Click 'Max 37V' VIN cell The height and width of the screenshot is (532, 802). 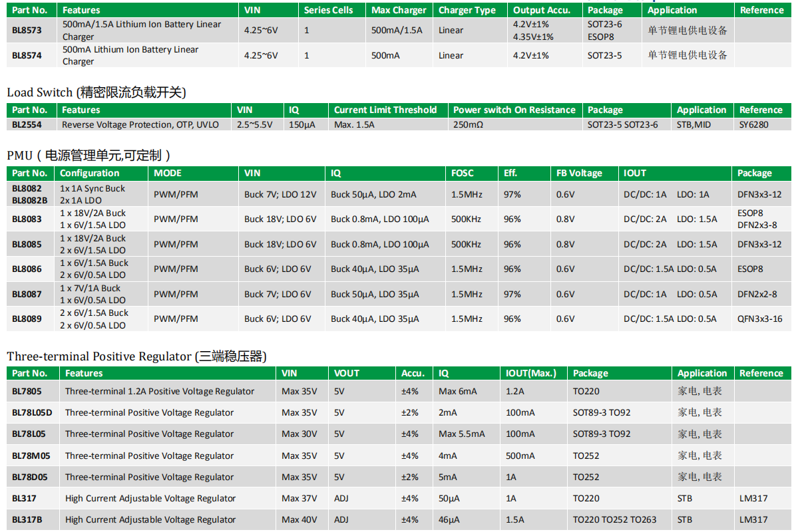pyautogui.click(x=300, y=498)
